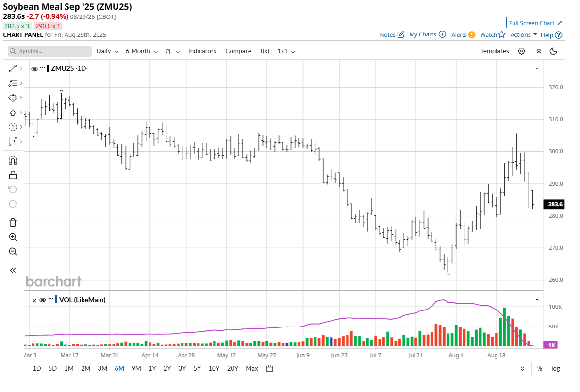This screenshot has width=580, height=392.
Task: Add symbol to Watch list
Action: 493,35
